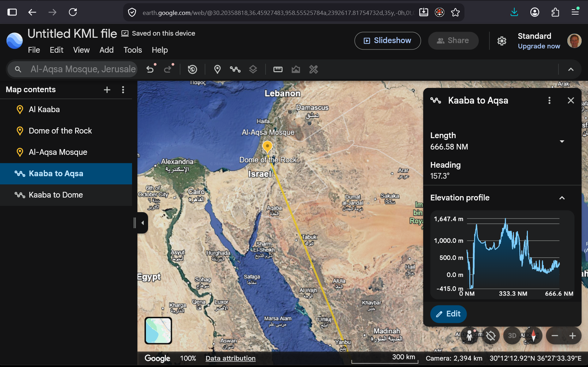Collapse the Map contents side panel
Image resolution: width=588 pixels, height=367 pixels.
pyautogui.click(x=142, y=223)
